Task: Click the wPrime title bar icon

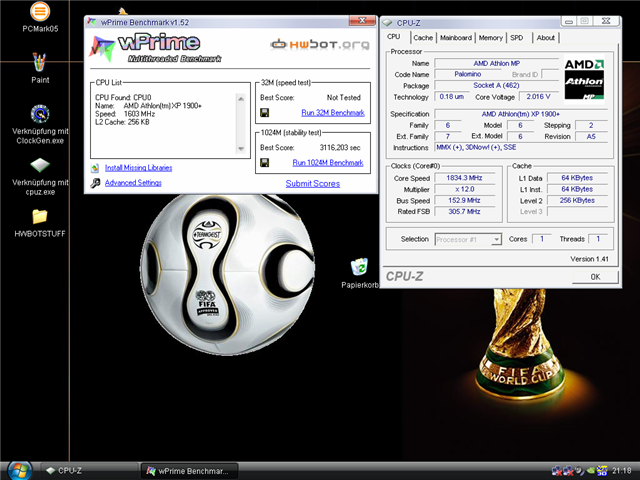Action: (92, 22)
